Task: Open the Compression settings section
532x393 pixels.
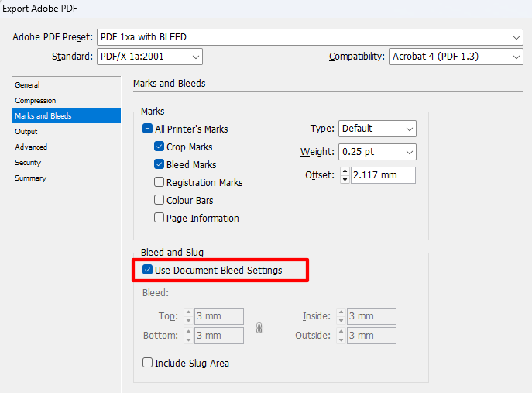Action: pos(36,101)
